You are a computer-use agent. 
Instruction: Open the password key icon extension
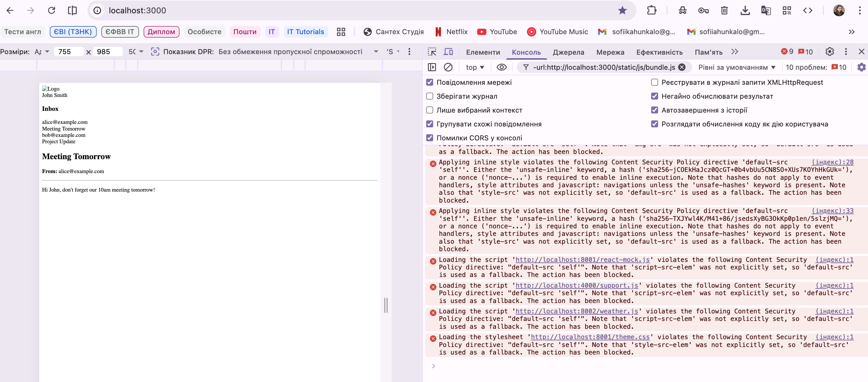[703, 10]
